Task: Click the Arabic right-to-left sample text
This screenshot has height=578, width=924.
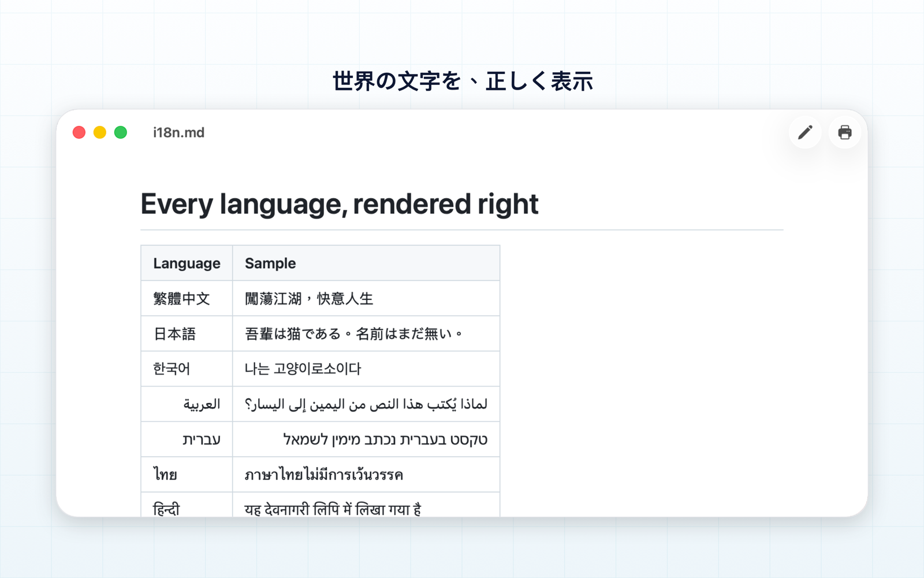Action: click(366, 404)
